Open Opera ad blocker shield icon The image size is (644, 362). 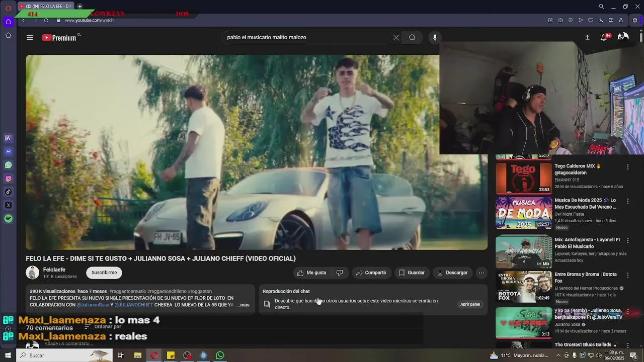pyautogui.click(x=571, y=20)
